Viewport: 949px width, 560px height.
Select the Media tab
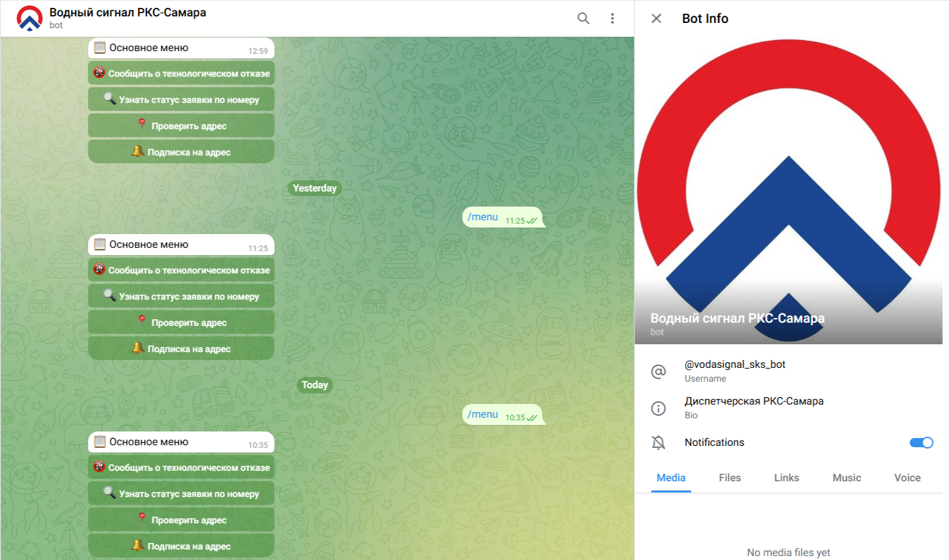(x=671, y=478)
